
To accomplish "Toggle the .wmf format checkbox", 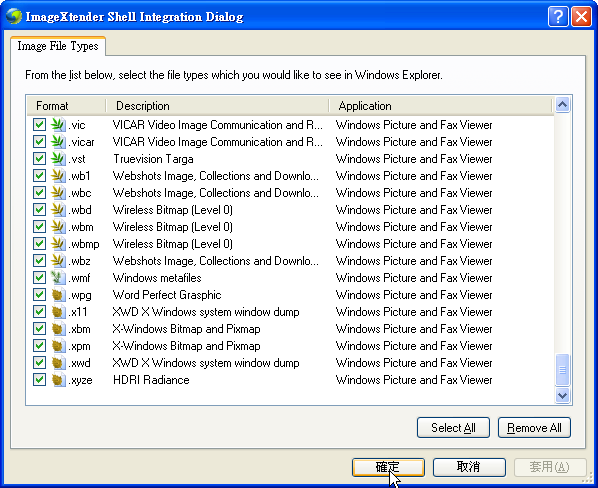I will tap(39, 278).
